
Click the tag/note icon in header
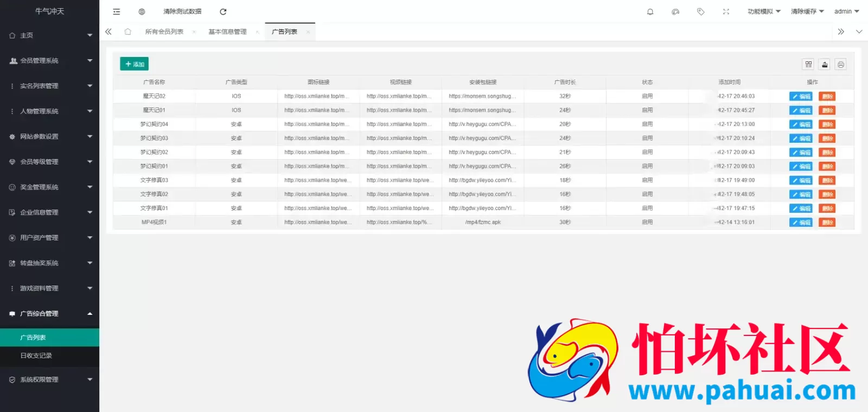point(701,11)
